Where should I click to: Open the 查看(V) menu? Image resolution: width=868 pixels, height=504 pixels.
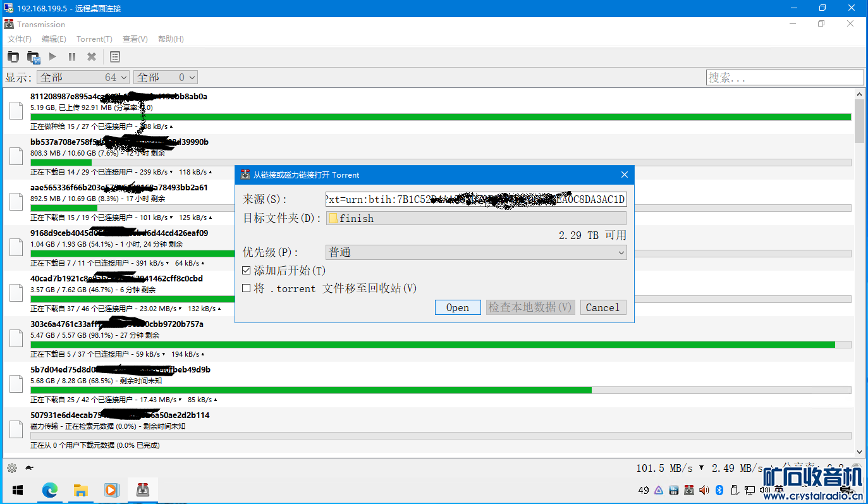(135, 39)
